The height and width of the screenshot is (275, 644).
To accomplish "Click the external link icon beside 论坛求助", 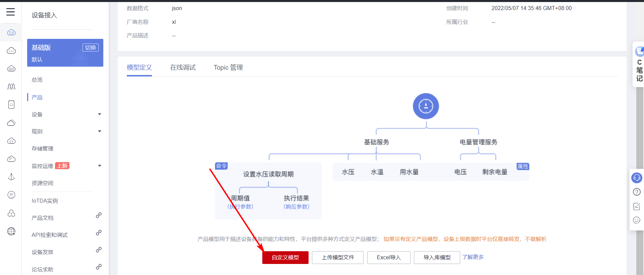I will tap(99, 267).
